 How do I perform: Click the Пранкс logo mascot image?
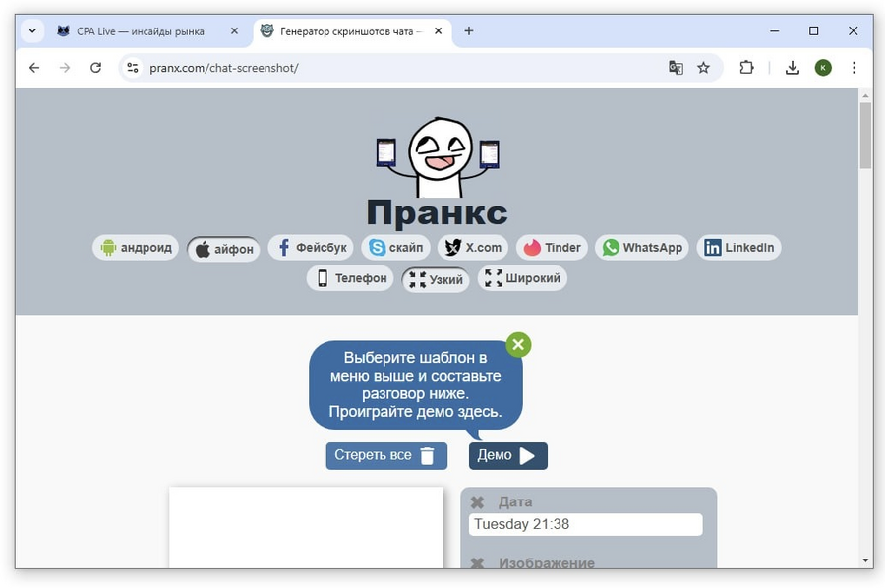[x=438, y=157]
